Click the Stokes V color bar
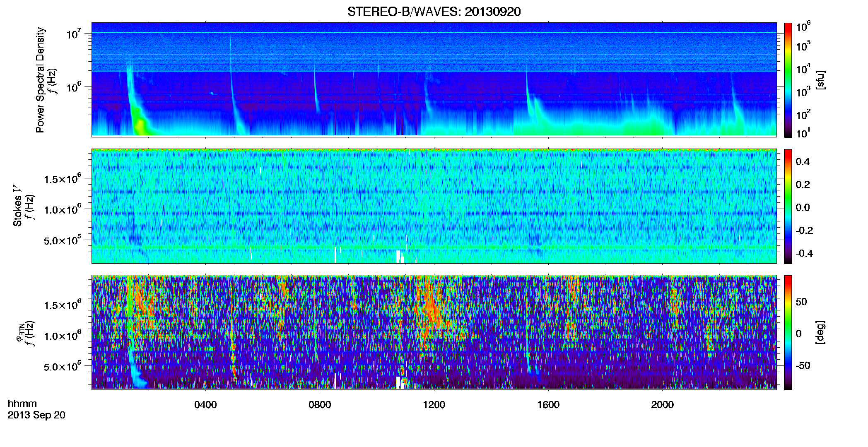The width and height of the screenshot is (868, 447). pyautogui.click(x=788, y=206)
